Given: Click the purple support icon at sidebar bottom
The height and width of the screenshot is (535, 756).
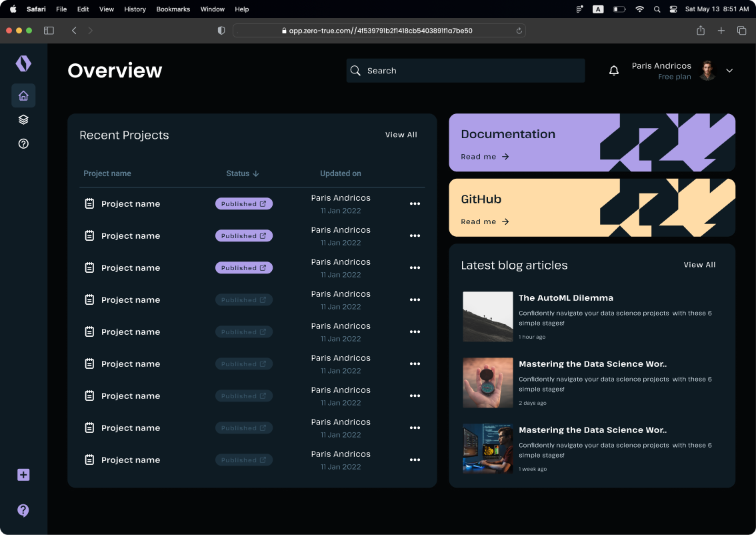Looking at the screenshot, I should tap(23, 510).
